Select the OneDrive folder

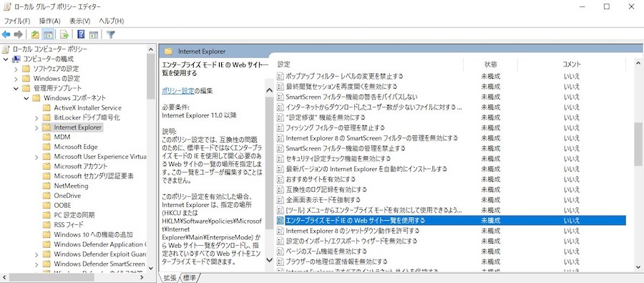[x=67, y=196]
